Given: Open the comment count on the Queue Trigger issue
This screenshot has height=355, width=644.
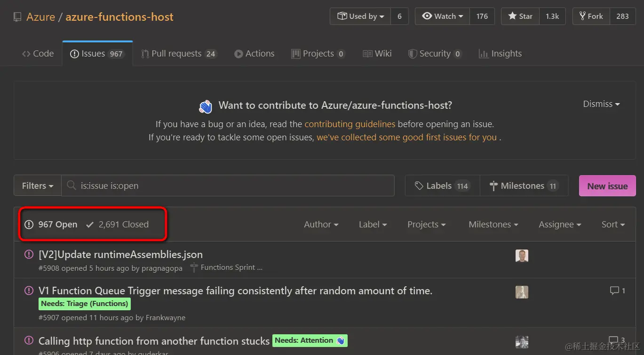Looking at the screenshot, I should click(x=618, y=290).
